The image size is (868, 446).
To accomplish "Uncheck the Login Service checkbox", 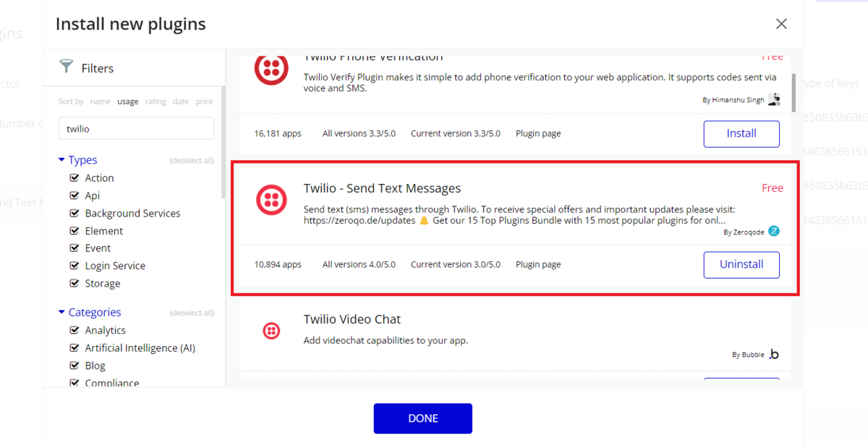I will pyautogui.click(x=74, y=266).
